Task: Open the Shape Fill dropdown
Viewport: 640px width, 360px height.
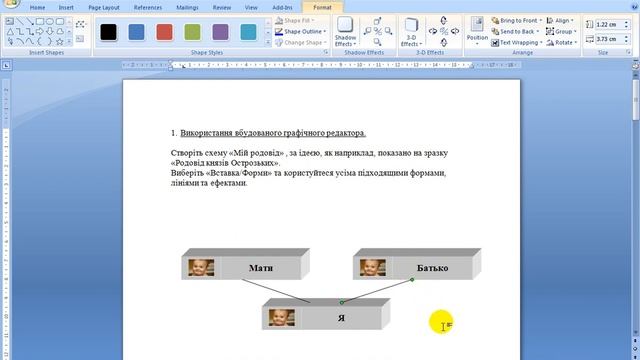Action: [x=295, y=20]
